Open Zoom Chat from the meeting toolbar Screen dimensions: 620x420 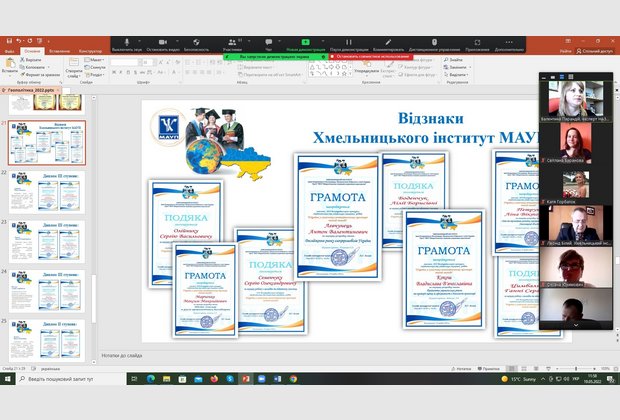coord(268,45)
